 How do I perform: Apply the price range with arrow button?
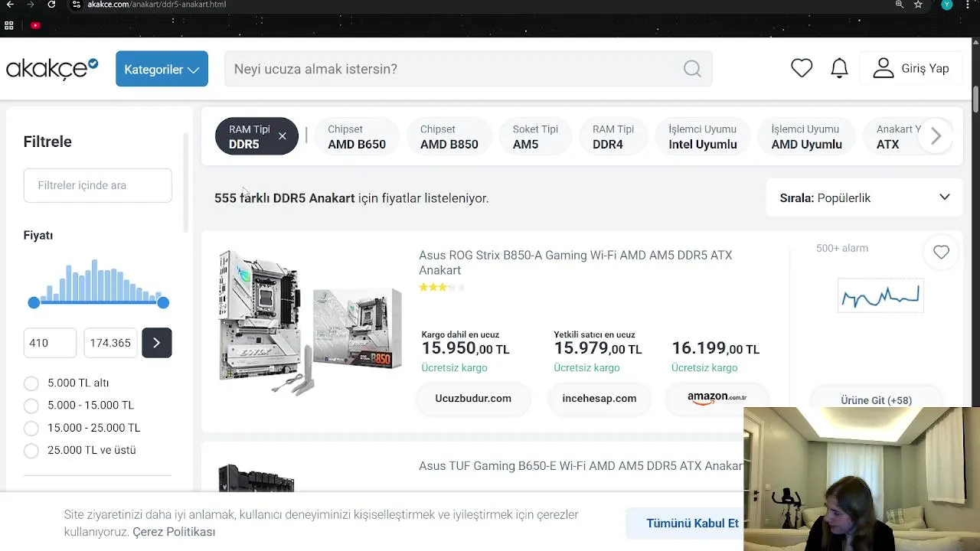click(156, 343)
